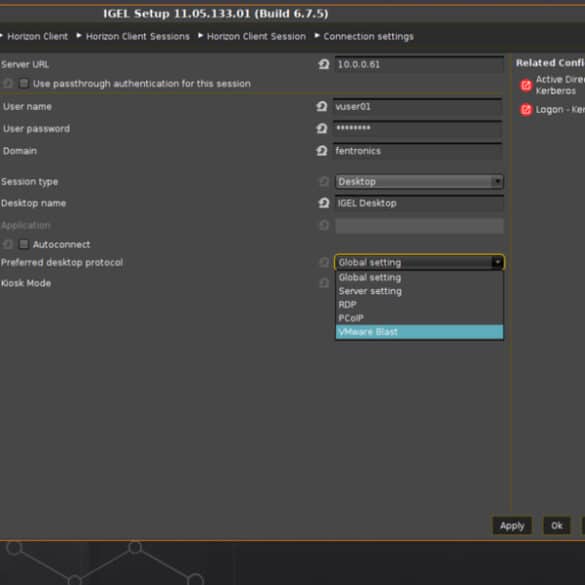The width and height of the screenshot is (585, 585).
Task: Click into the User name field
Action: point(417,107)
